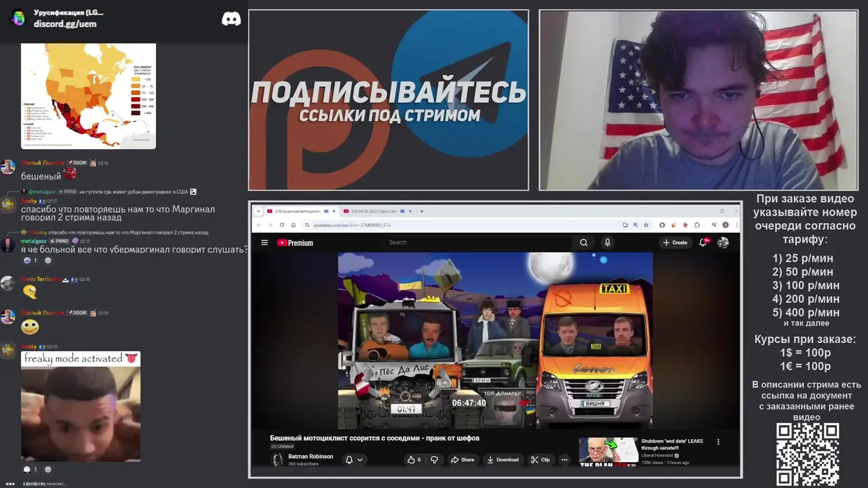Close the first YouTube browser tab
Image resolution: width=868 pixels, height=488 pixels.
coord(334,211)
